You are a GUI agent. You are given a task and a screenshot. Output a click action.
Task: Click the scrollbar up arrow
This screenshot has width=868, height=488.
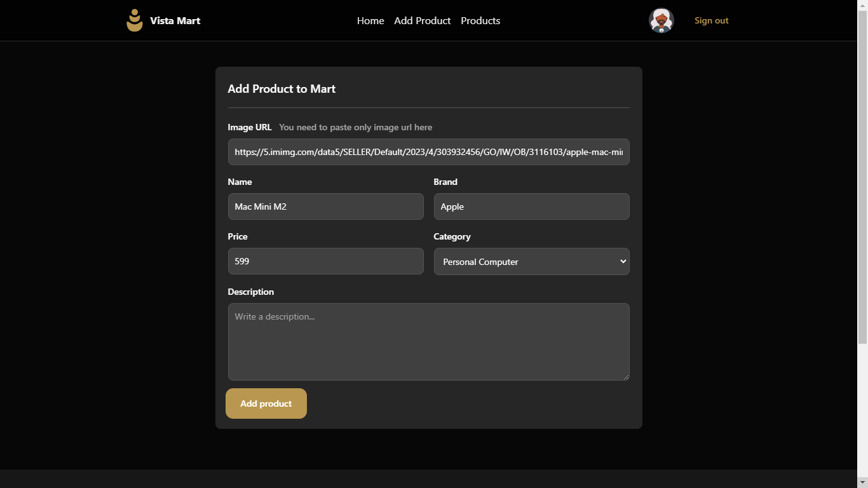(862, 4)
